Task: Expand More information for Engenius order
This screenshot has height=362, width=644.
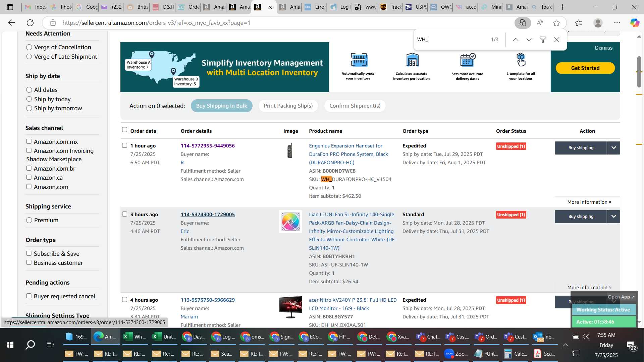Action: [589, 202]
